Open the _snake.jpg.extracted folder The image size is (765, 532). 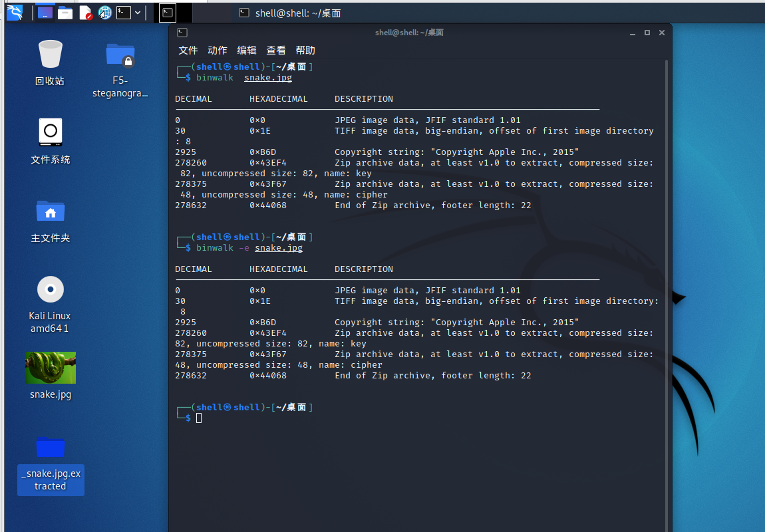tap(51, 465)
